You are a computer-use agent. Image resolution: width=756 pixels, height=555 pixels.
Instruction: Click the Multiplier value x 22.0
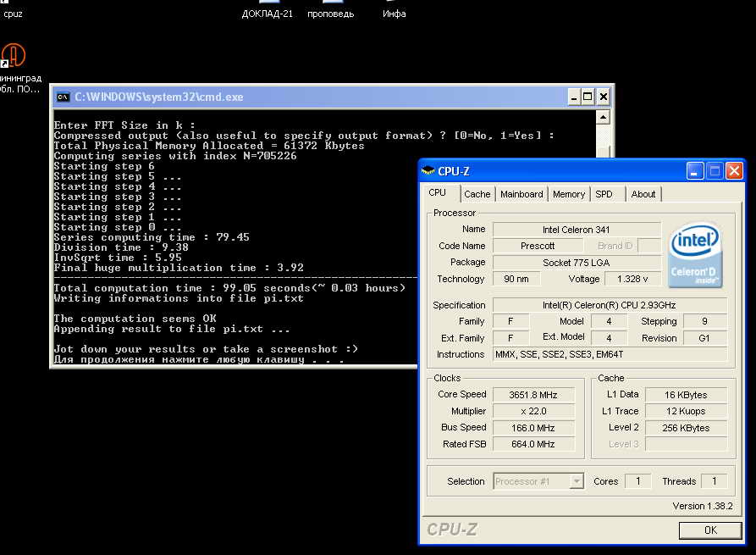(x=533, y=411)
